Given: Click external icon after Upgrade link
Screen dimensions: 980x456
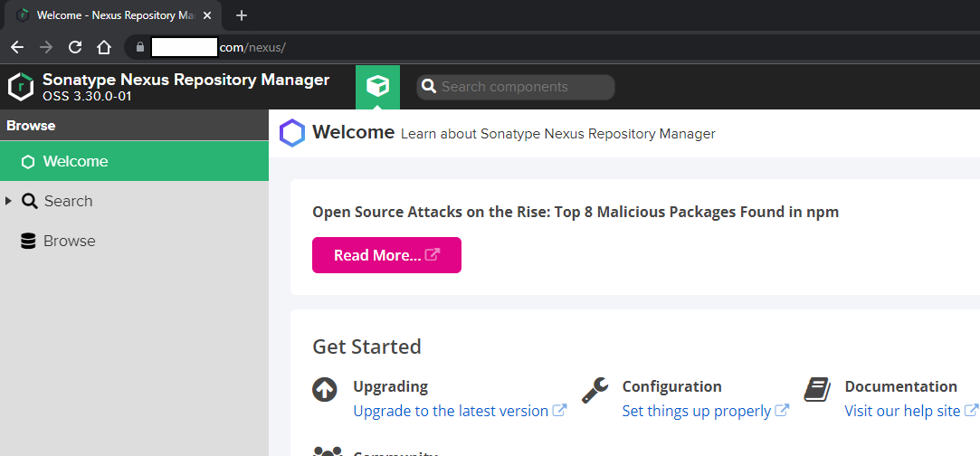Looking at the screenshot, I should [560, 411].
